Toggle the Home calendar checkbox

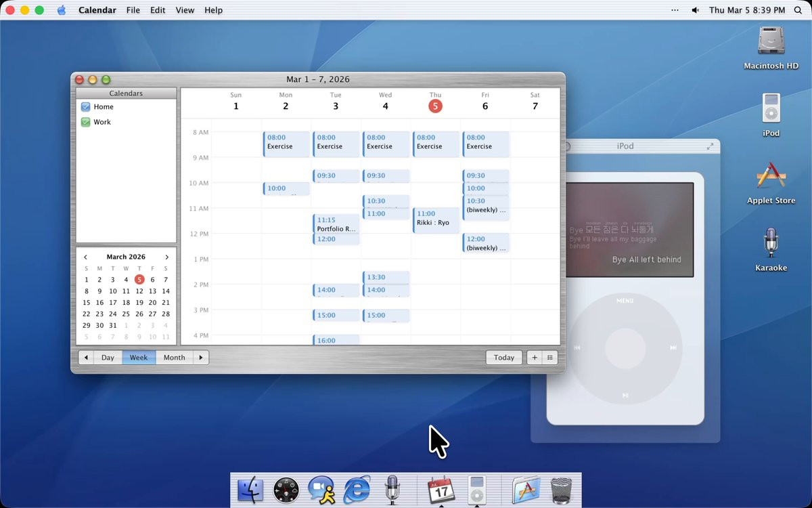pyautogui.click(x=85, y=107)
